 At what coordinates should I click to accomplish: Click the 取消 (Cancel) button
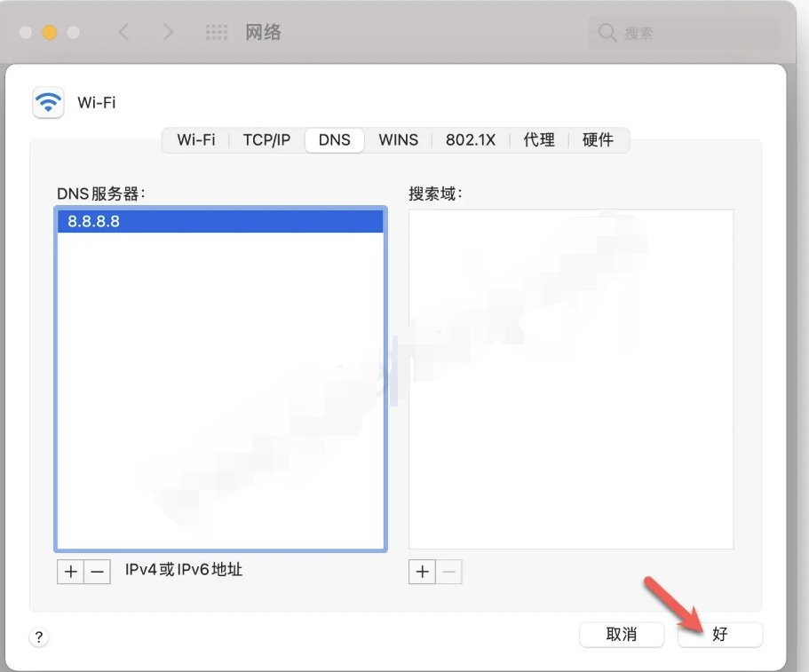click(622, 635)
